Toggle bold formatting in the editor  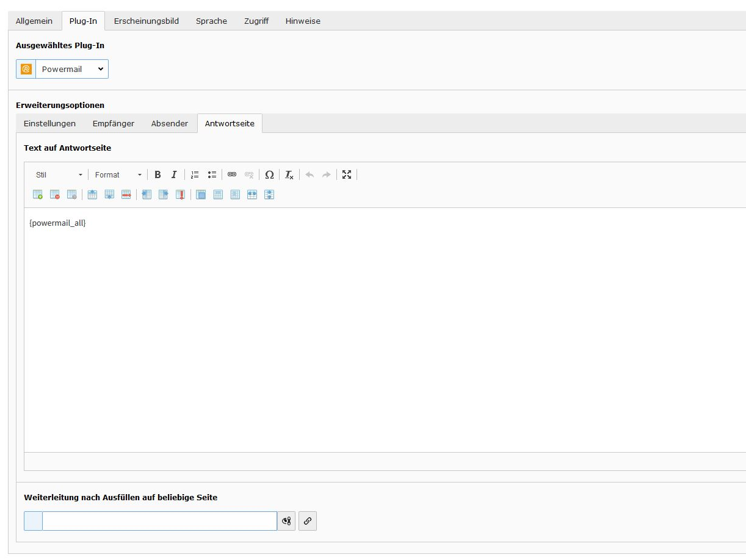158,175
